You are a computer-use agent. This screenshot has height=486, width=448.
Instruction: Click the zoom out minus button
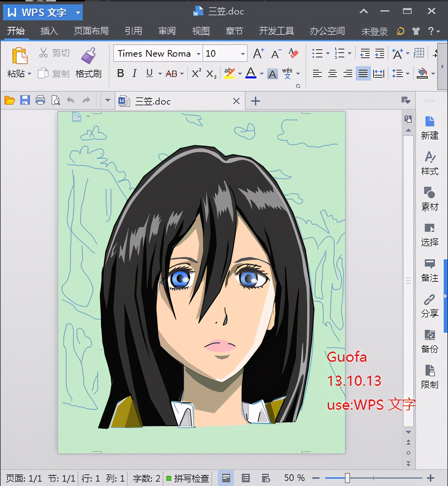point(316,478)
